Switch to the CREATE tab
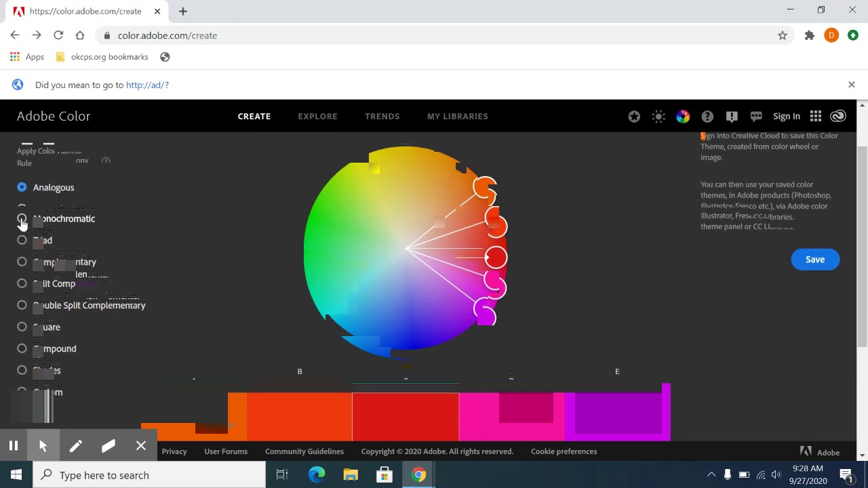This screenshot has height=488, width=868. tap(254, 117)
